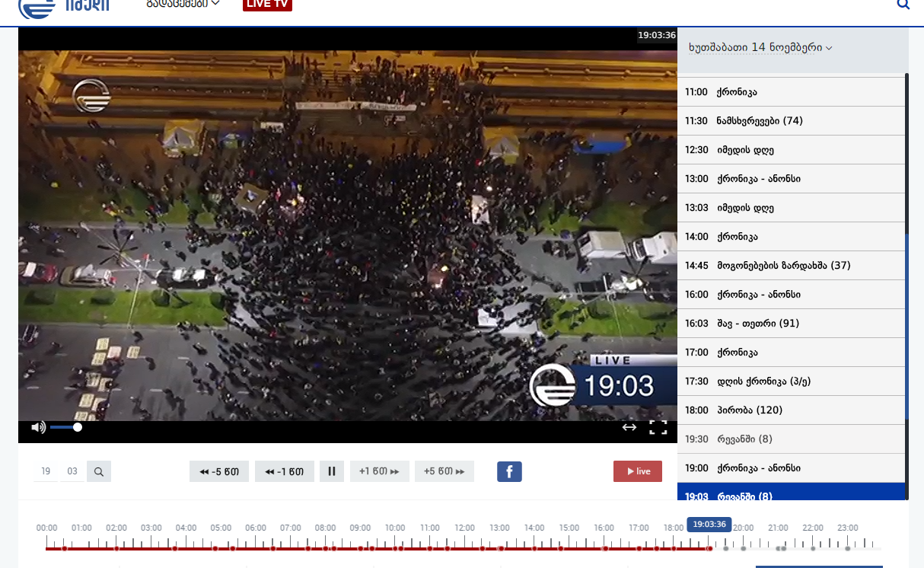
Task: Pause the video playback
Action: click(332, 471)
